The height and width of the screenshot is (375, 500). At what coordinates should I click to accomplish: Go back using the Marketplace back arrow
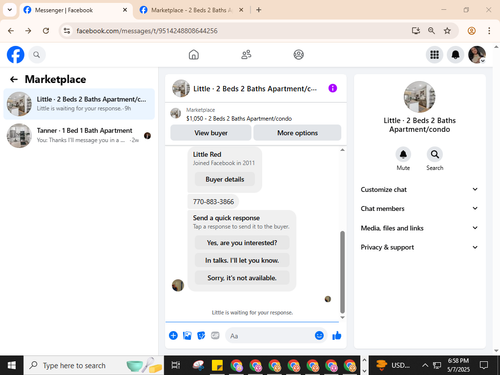pyautogui.click(x=14, y=79)
